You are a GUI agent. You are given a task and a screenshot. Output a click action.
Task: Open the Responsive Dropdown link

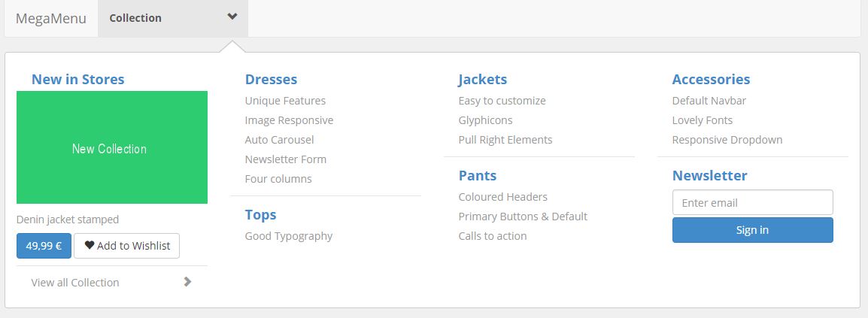tap(727, 139)
